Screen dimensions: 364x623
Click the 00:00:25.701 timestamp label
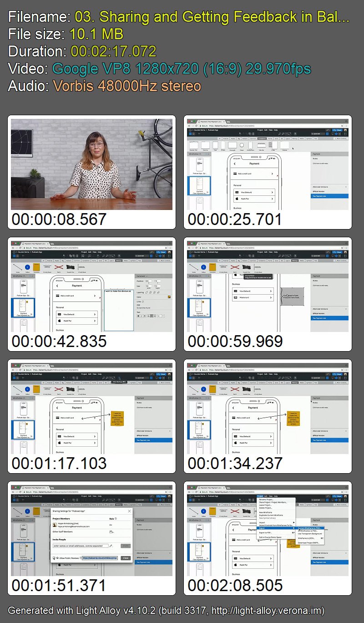click(235, 220)
